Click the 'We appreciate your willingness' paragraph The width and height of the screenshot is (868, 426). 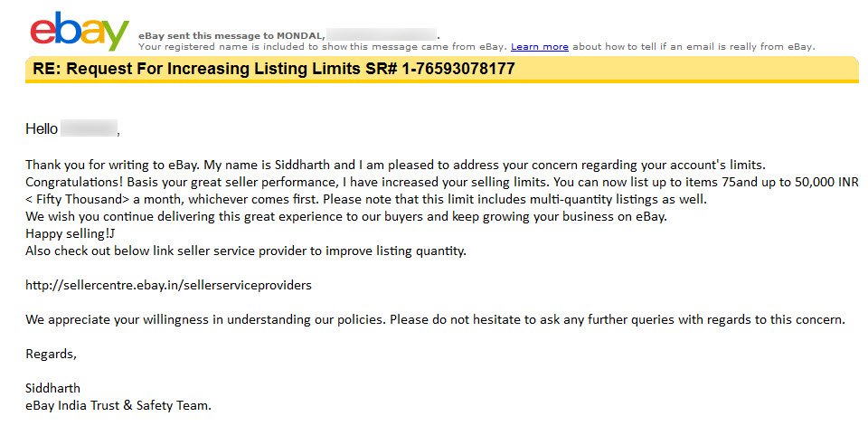point(436,319)
